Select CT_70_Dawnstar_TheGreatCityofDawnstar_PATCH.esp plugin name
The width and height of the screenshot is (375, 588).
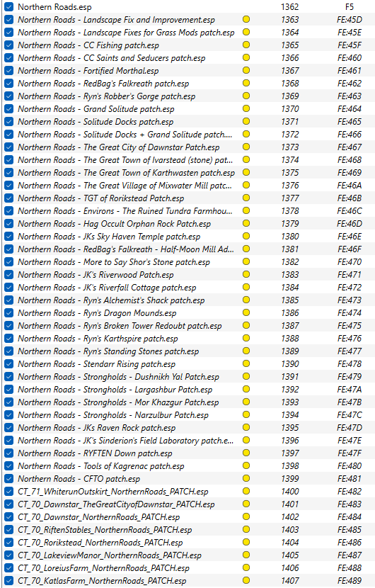click(x=116, y=504)
